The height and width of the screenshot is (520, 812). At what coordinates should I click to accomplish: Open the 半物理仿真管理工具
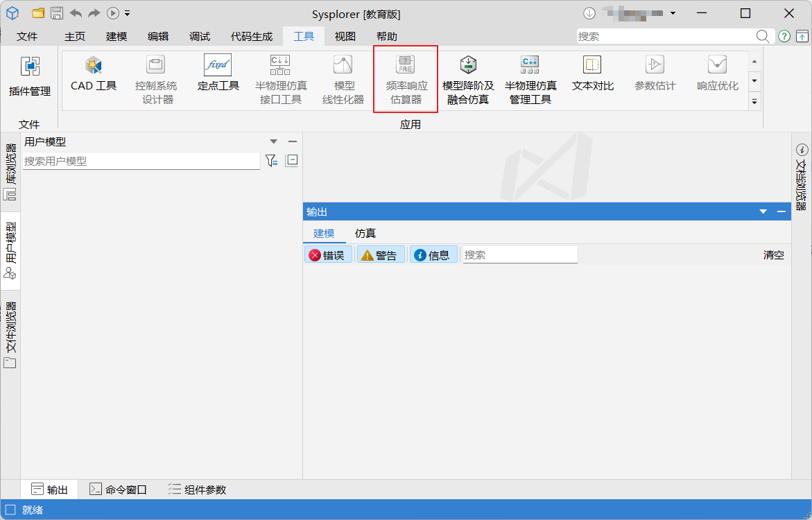(530, 80)
